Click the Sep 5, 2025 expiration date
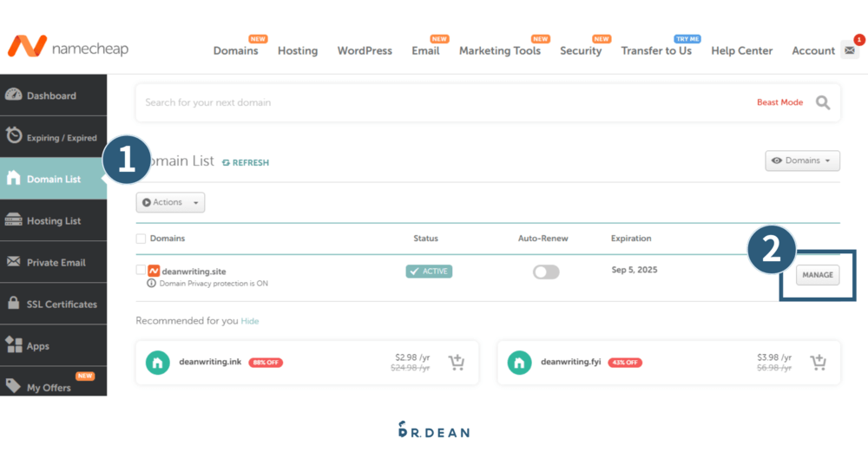Screen dimensions: 868x452 [x=635, y=270]
